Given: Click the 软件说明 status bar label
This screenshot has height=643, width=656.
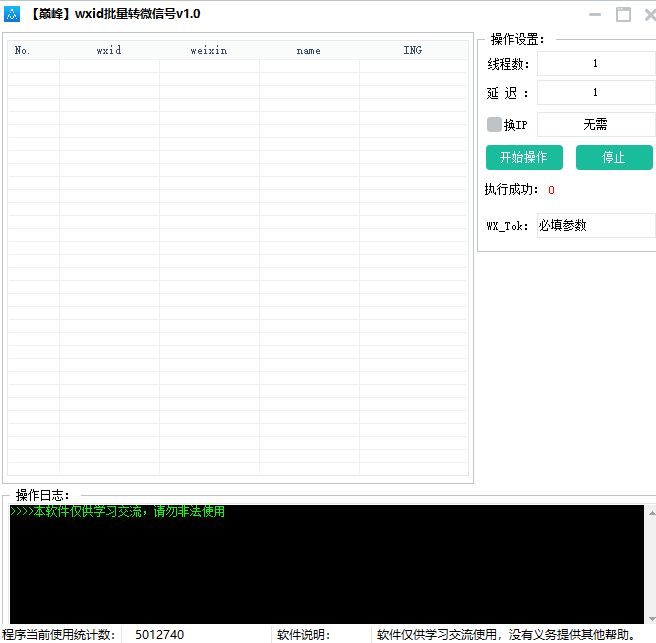Looking at the screenshot, I should click(303, 635).
